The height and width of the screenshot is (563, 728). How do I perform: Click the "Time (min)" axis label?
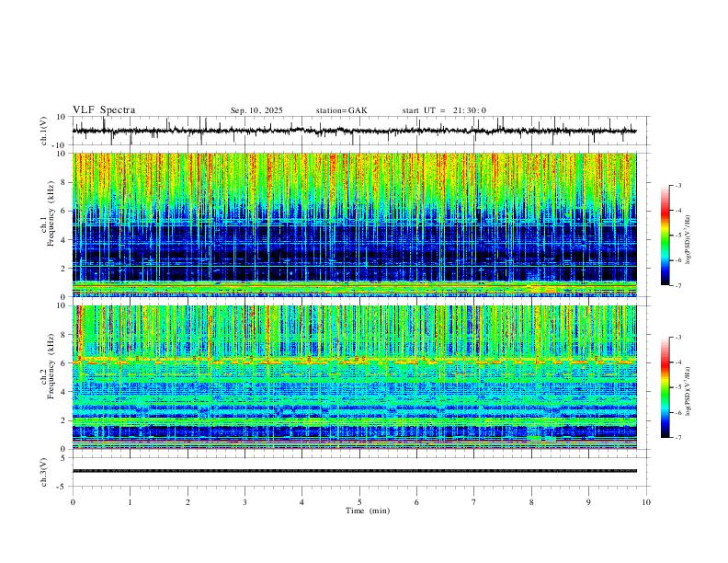pyautogui.click(x=368, y=511)
